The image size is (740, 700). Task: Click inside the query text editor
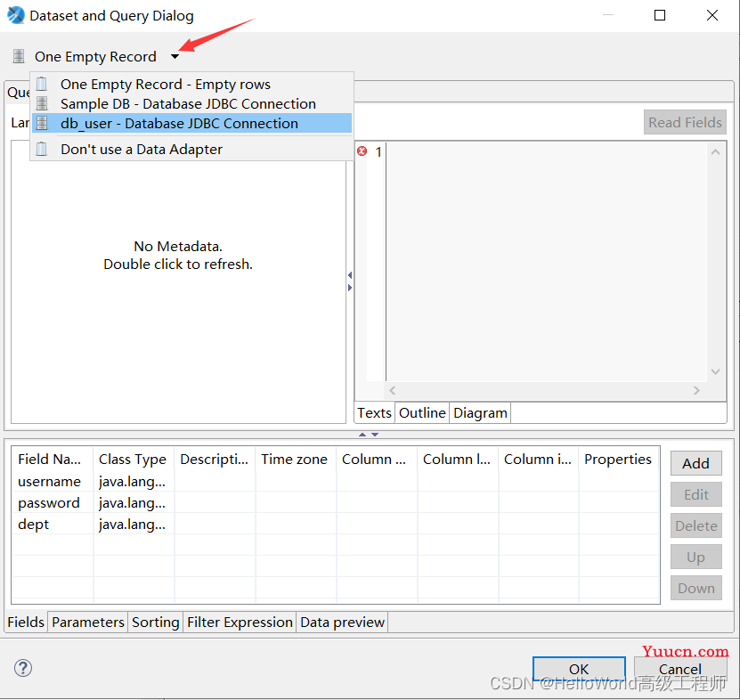(x=547, y=261)
